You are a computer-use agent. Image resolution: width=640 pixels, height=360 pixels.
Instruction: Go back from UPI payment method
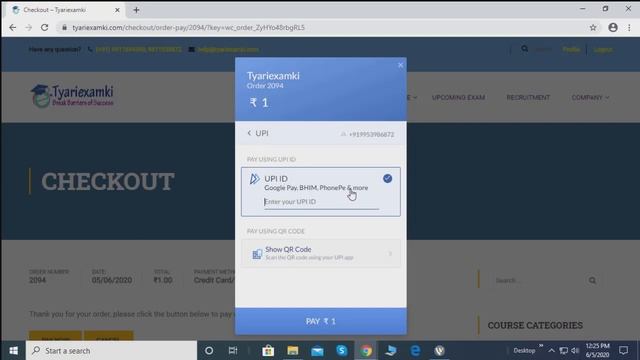(x=249, y=133)
